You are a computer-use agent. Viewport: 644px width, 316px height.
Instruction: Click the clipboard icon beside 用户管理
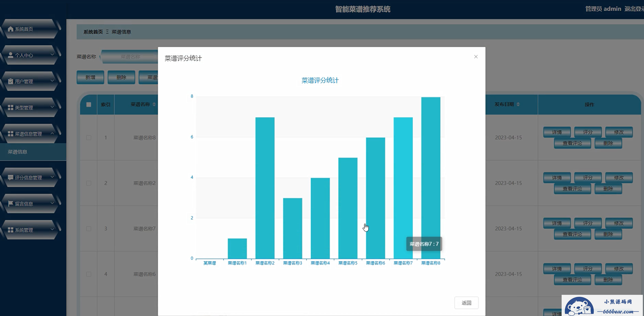tap(10, 81)
